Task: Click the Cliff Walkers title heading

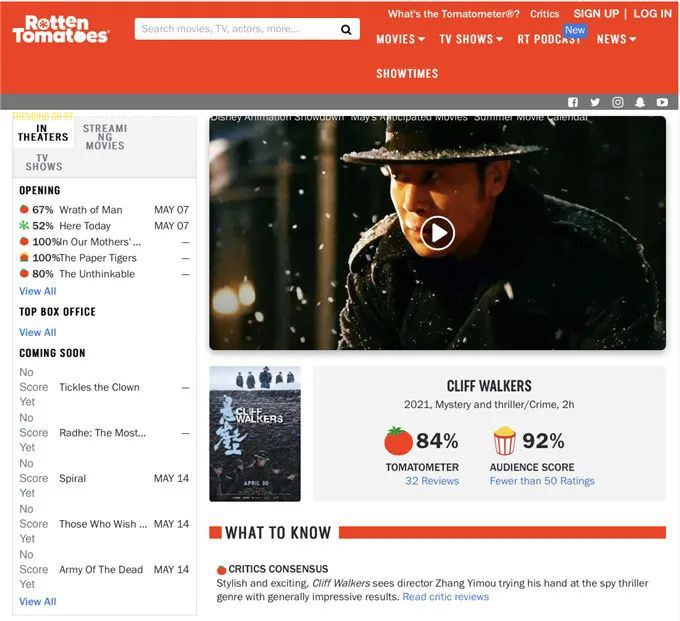Action: pos(489,386)
